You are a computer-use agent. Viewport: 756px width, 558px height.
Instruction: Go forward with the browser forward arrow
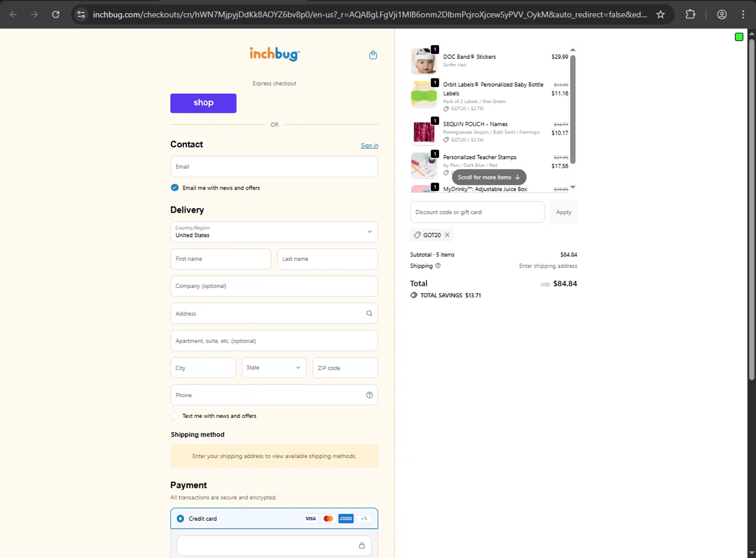34,15
